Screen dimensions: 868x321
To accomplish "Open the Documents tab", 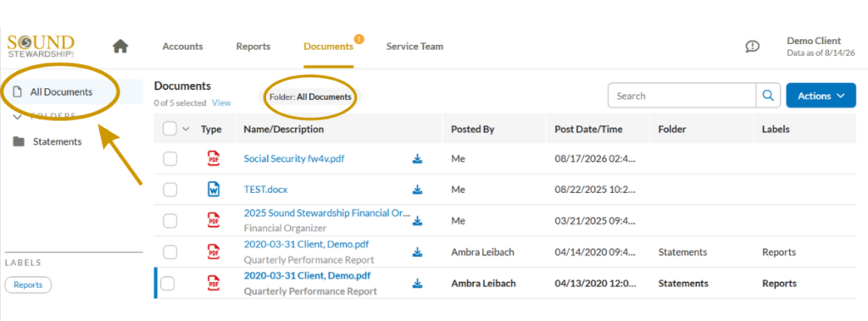I will pos(328,47).
